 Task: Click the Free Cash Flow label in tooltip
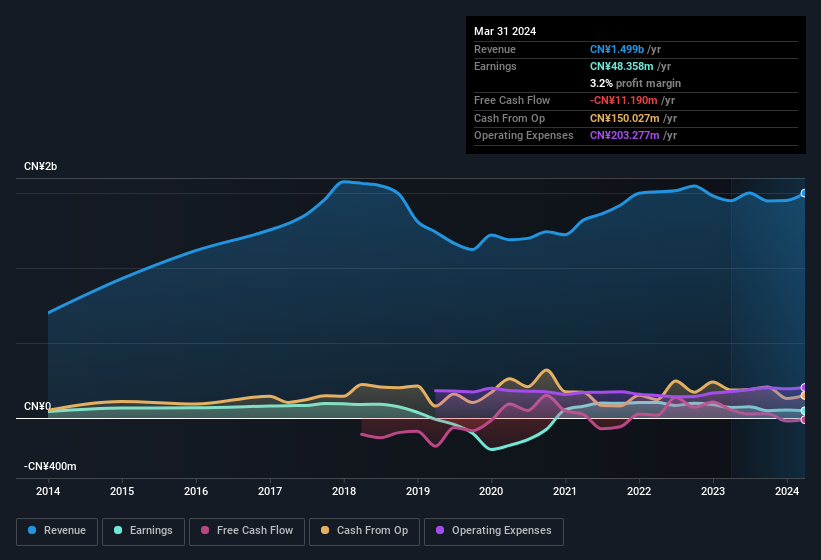pos(512,100)
